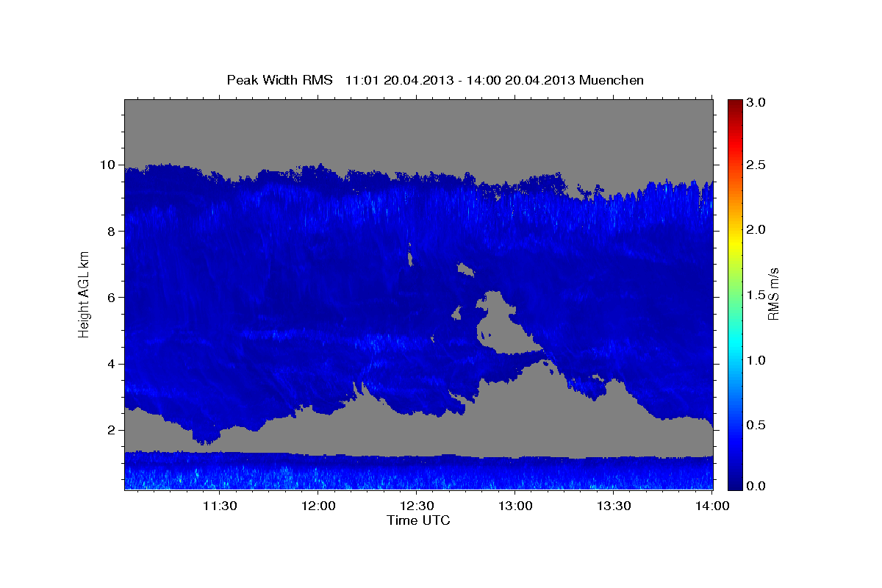The height and width of the screenshot is (588, 882).
Task: Click the '12:30' time axis label
Action: click(x=417, y=506)
